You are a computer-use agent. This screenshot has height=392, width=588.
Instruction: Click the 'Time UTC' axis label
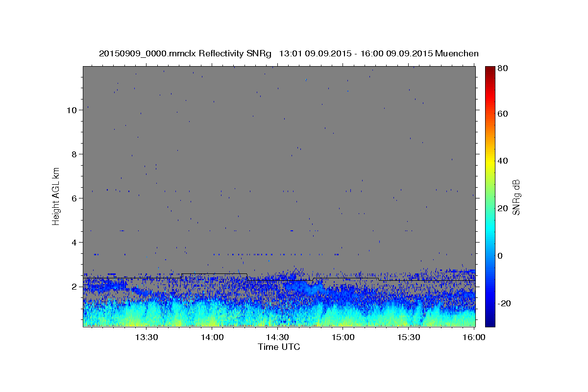pos(279,347)
